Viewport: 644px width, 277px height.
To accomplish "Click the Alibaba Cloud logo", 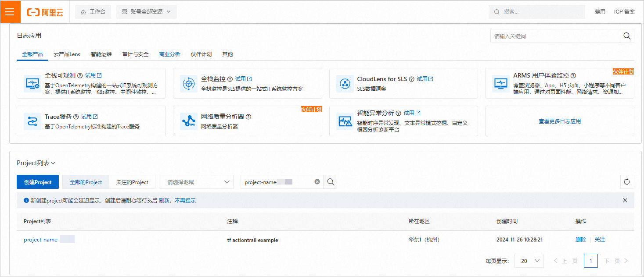I will pyautogui.click(x=45, y=12).
